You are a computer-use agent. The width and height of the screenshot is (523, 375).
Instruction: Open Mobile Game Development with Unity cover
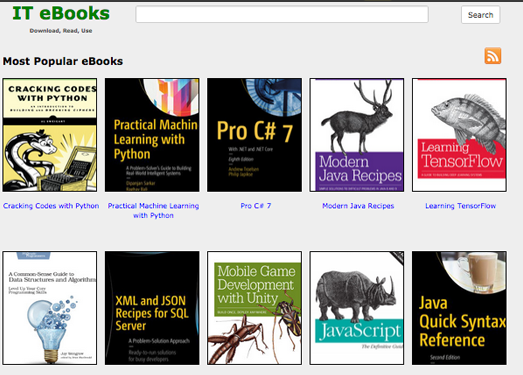[254, 308]
